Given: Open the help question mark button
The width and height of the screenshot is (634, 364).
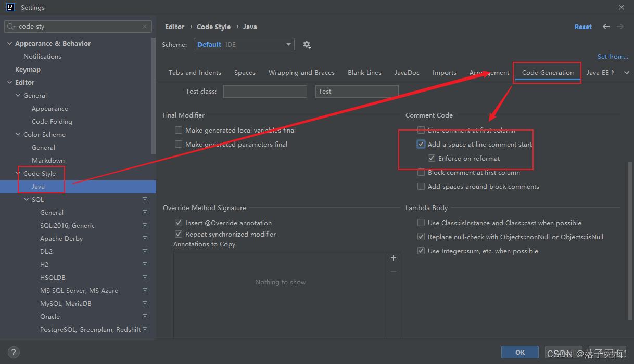Looking at the screenshot, I should (14, 352).
